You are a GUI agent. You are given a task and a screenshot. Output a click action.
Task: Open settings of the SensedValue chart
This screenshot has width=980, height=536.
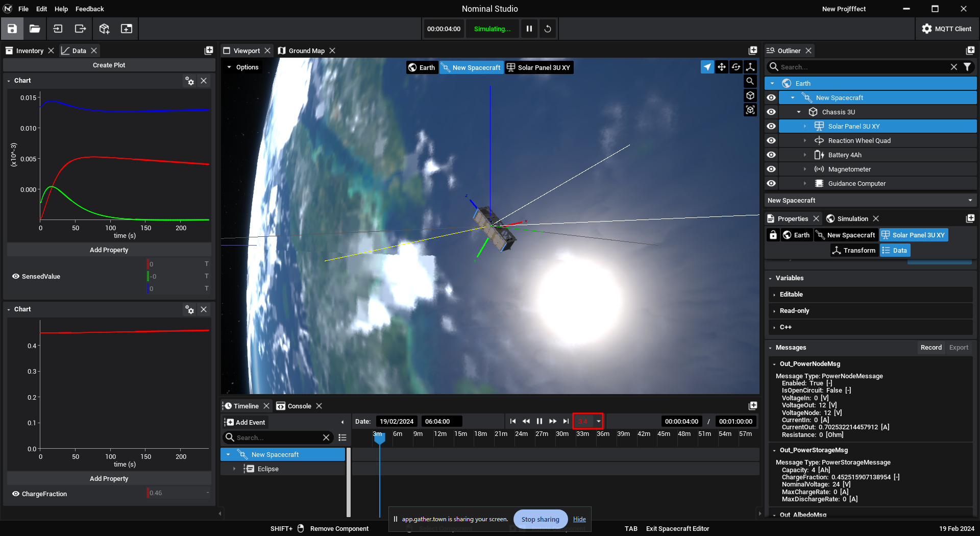tap(189, 81)
